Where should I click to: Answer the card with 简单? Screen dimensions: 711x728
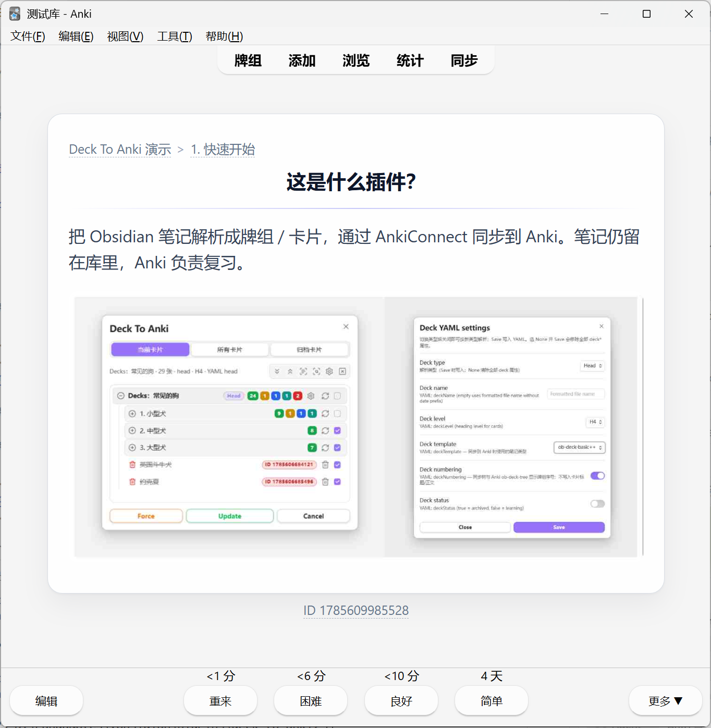[492, 701]
